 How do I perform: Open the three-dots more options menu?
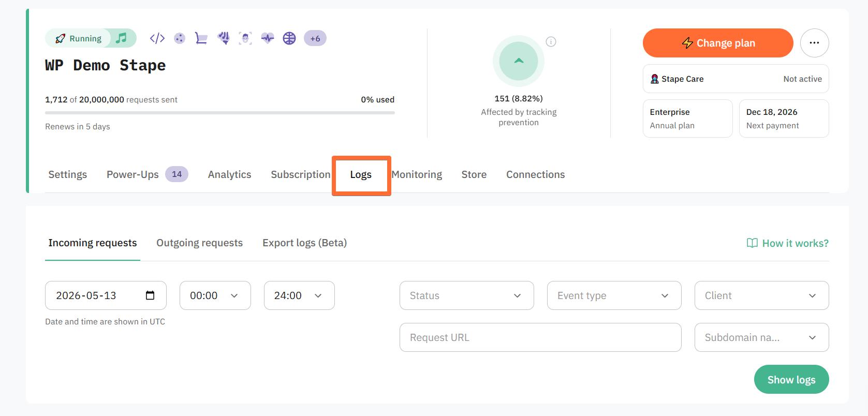pos(815,43)
